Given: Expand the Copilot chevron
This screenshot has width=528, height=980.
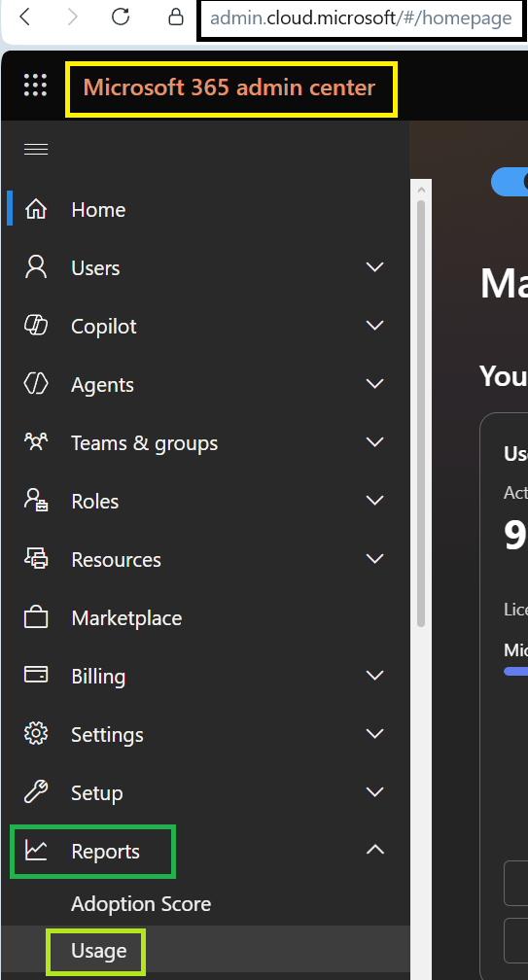Looking at the screenshot, I should coord(375,326).
